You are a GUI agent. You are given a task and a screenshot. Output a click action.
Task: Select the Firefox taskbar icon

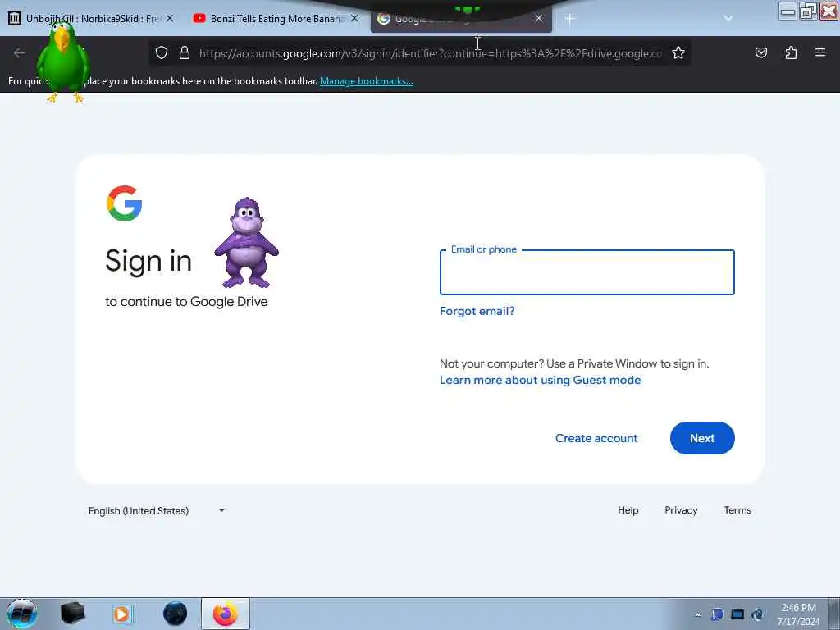[x=226, y=614]
